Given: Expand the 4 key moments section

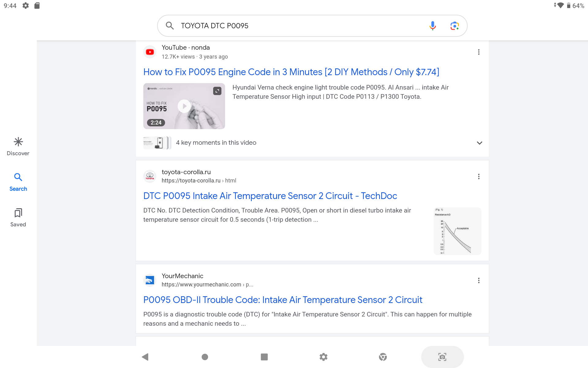Looking at the screenshot, I should (479, 143).
